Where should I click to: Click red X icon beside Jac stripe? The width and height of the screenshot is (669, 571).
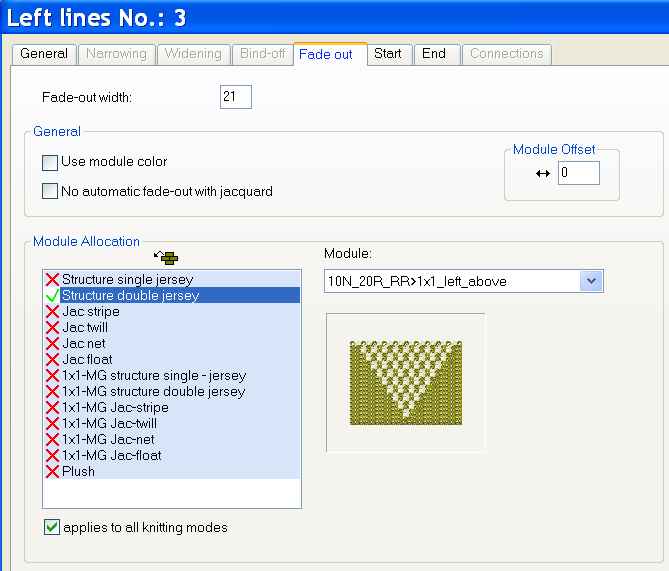pos(51,312)
